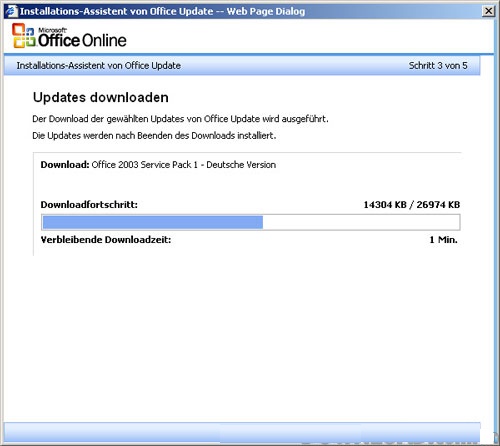Click the 'Online' word in the logo

(104, 40)
